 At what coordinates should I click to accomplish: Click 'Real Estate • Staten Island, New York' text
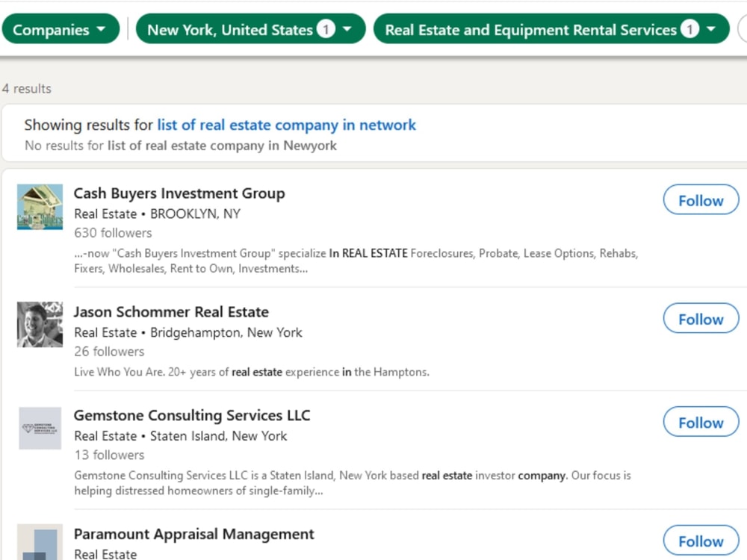(181, 436)
